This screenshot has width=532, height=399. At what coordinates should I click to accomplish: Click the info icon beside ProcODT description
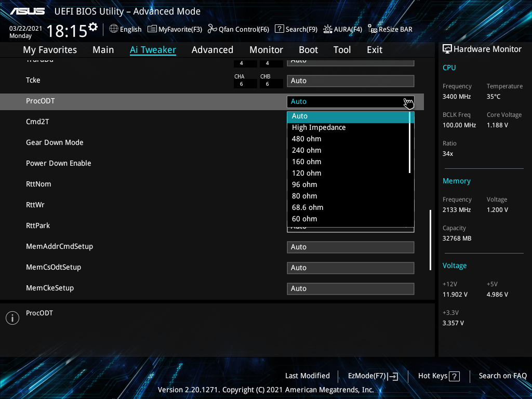[x=12, y=318]
